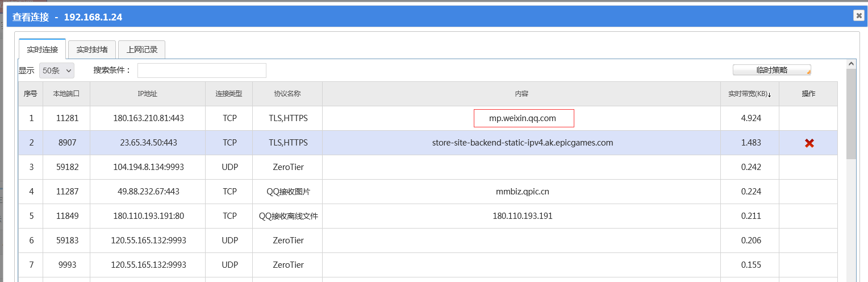Switch to the 实时连接 tab

coord(43,49)
